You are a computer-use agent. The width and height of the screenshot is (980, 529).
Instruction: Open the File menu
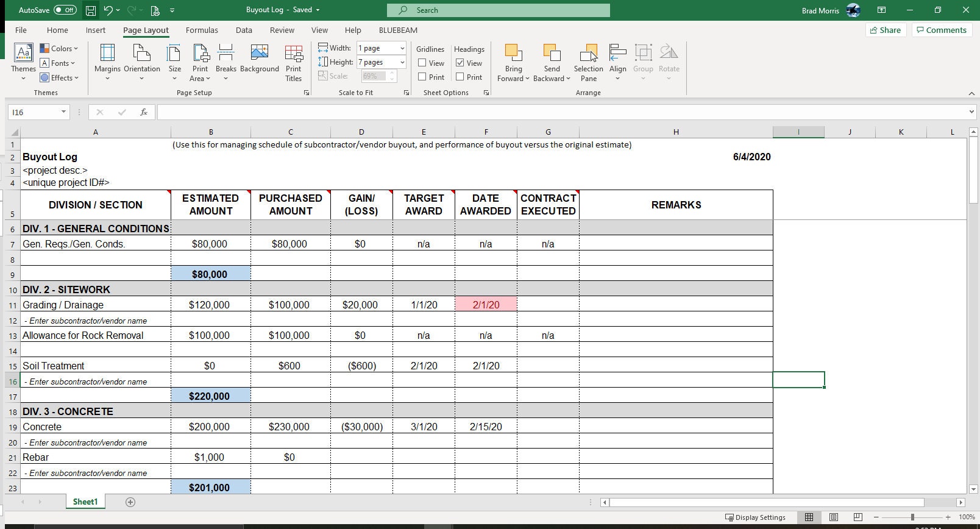point(21,30)
